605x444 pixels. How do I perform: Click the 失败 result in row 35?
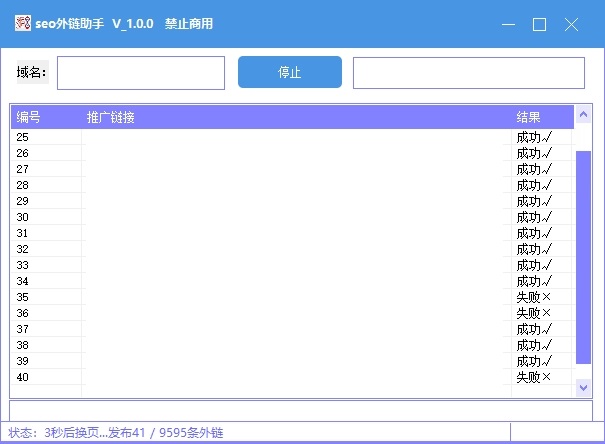(x=534, y=297)
